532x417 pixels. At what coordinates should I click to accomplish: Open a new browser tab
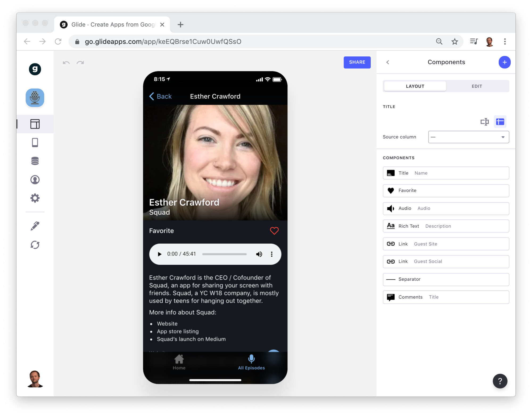pos(180,25)
